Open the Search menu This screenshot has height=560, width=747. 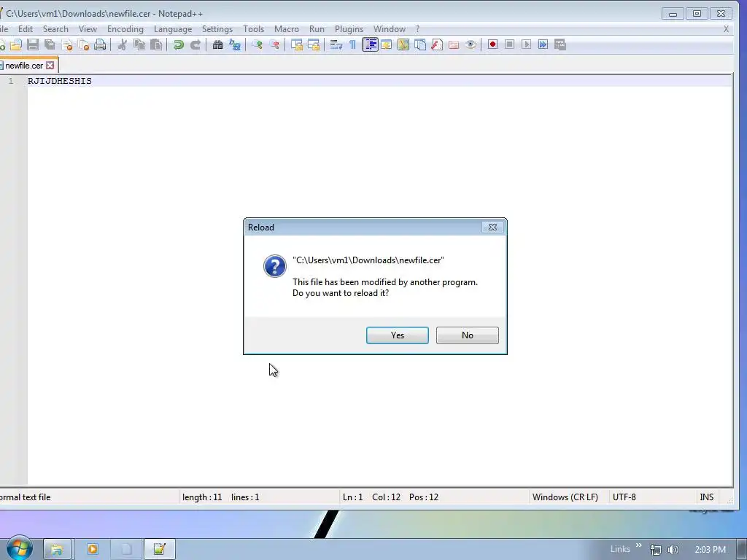pyautogui.click(x=55, y=29)
